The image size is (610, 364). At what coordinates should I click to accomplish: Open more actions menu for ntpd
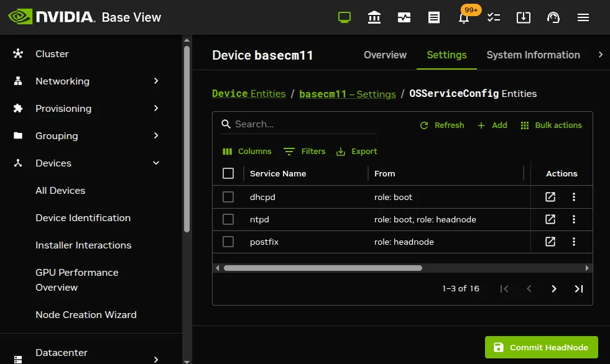click(x=574, y=219)
